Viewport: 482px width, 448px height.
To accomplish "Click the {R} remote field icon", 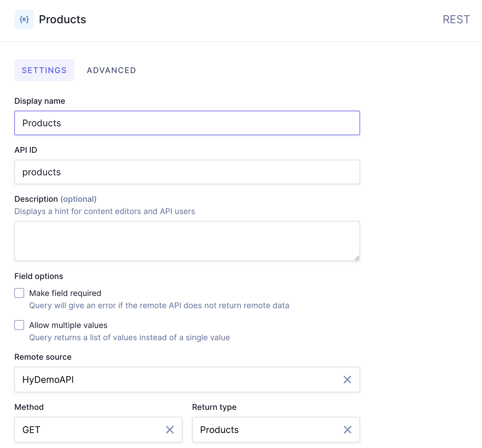I will click(x=24, y=19).
